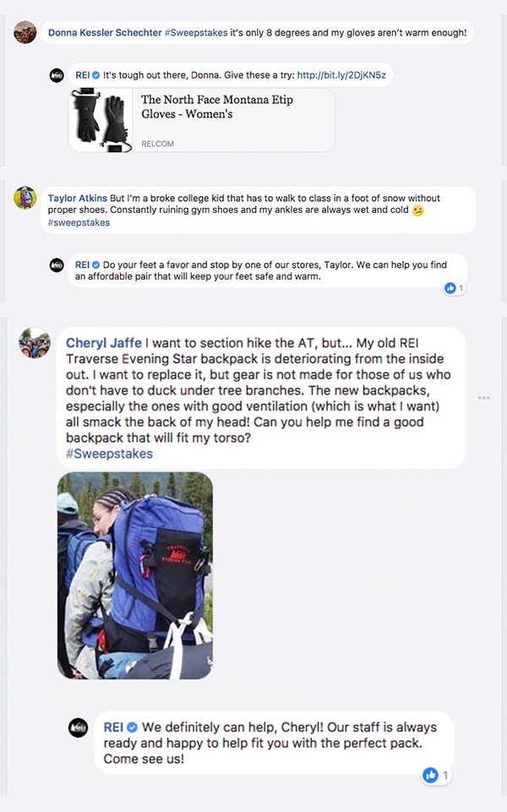Image resolution: width=507 pixels, height=812 pixels.
Task: Open #sweepstakes hashtag in Taylor's comment
Action: point(79,223)
